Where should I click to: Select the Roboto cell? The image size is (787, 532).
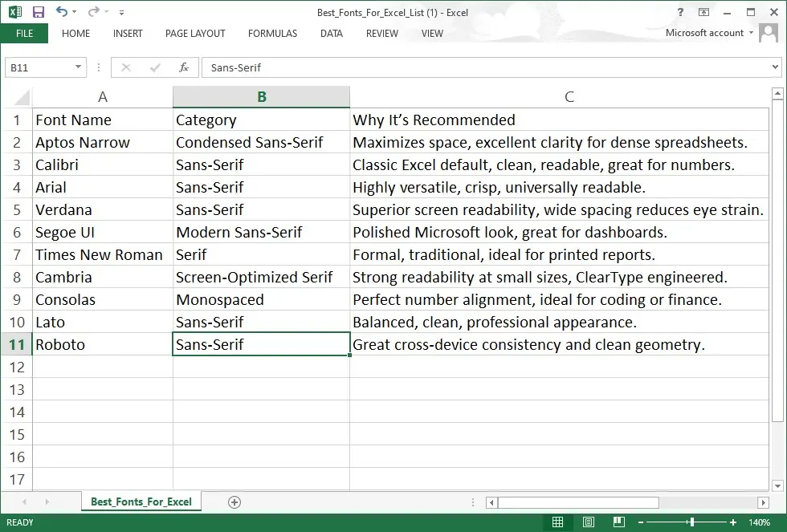(x=103, y=344)
